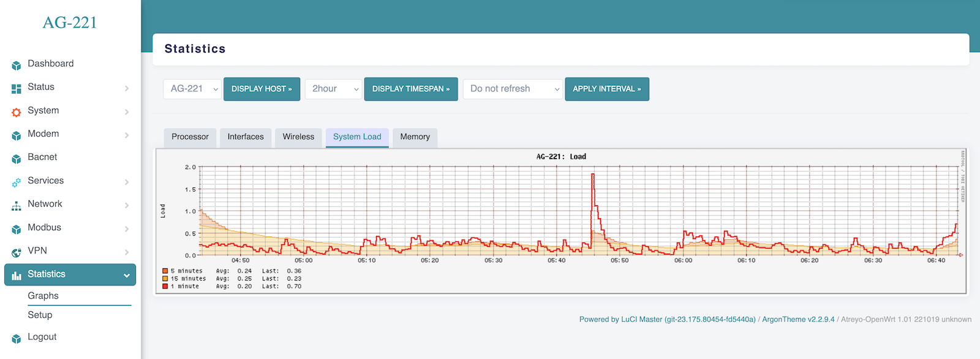Click the System gear icon

17,112
